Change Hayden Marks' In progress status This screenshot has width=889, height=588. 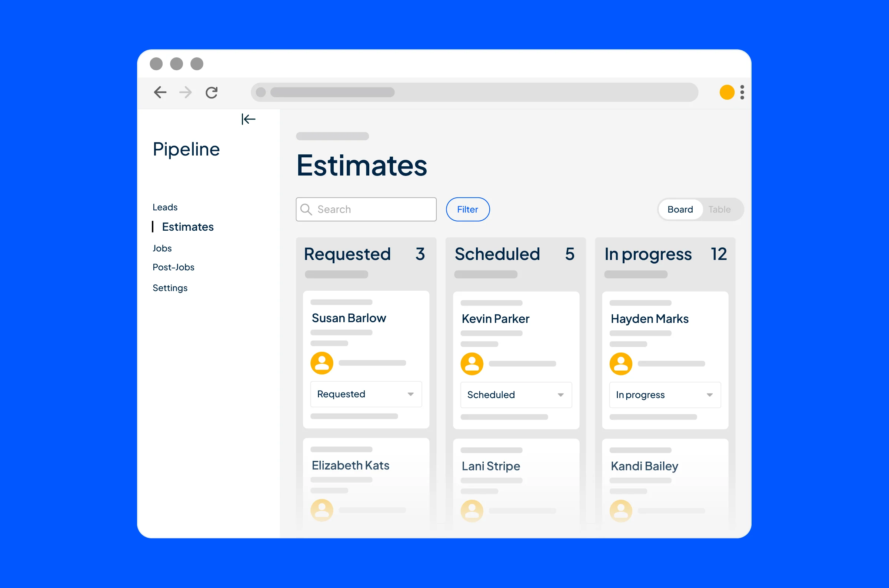(665, 394)
